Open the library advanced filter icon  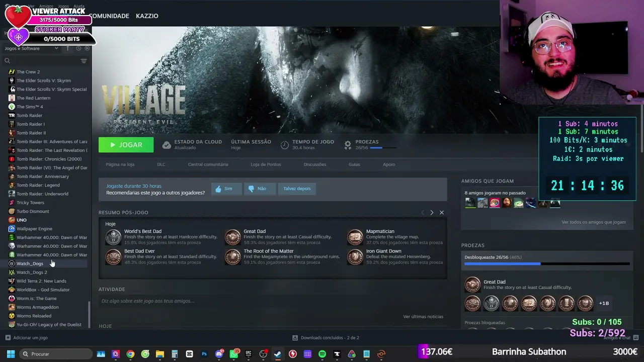pyautogui.click(x=84, y=61)
